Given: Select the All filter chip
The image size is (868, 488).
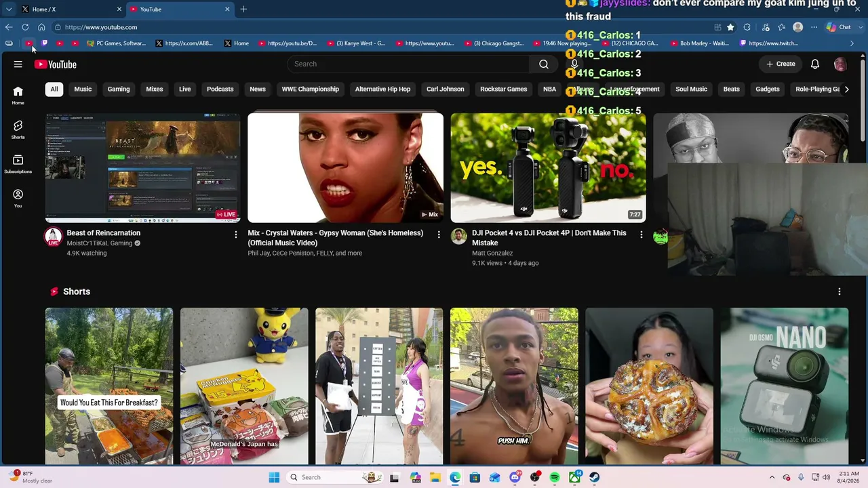Looking at the screenshot, I should (54, 89).
